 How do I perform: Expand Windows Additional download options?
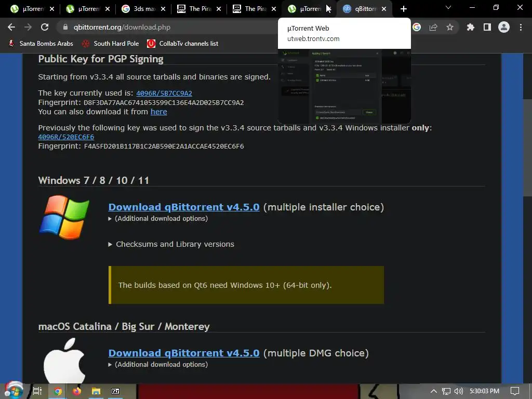(x=158, y=219)
